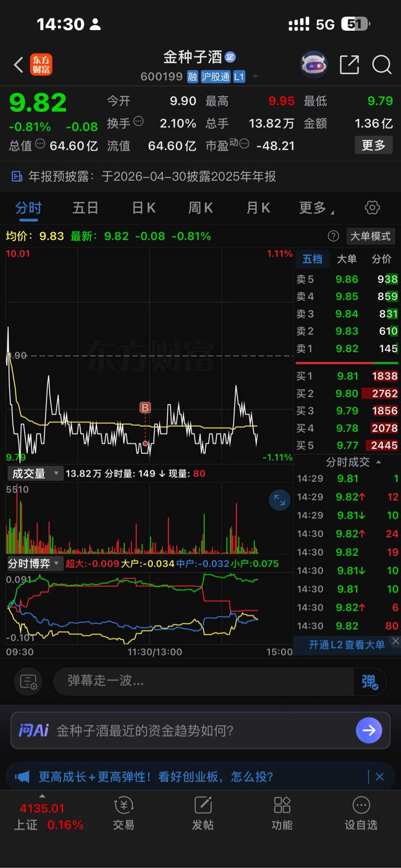Select the 大单 tab
Viewport: 401px width, 868px height.
coord(347,259)
